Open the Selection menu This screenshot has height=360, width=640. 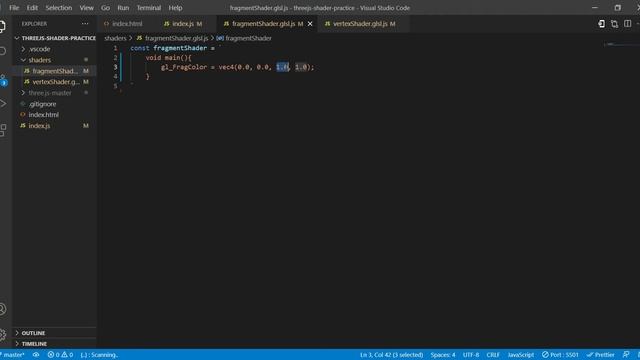point(59,8)
